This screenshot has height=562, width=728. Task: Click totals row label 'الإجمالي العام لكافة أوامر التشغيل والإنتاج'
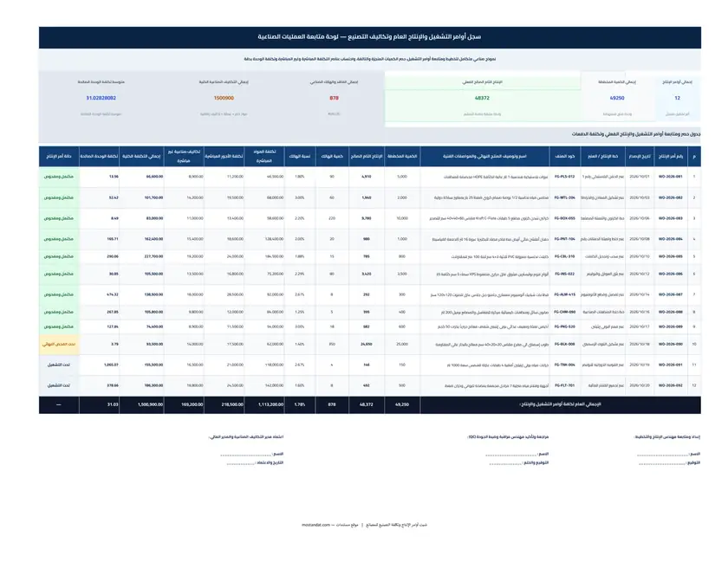tap(560, 404)
